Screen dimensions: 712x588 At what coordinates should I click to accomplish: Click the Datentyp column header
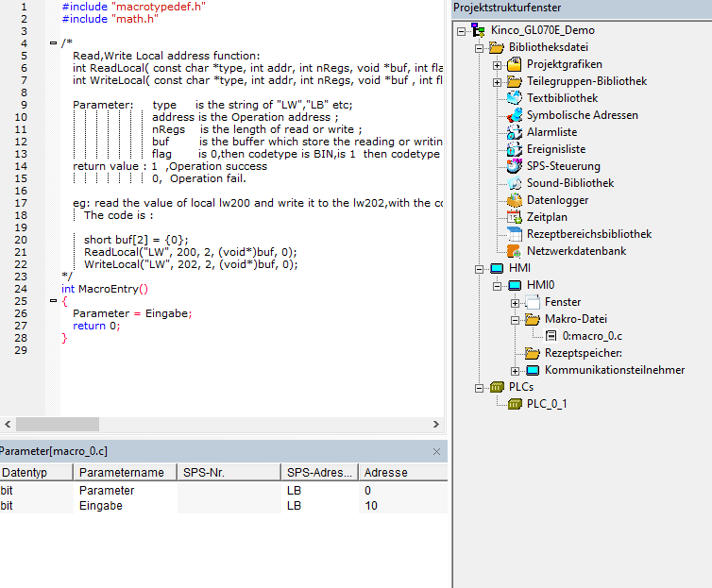coord(36,472)
